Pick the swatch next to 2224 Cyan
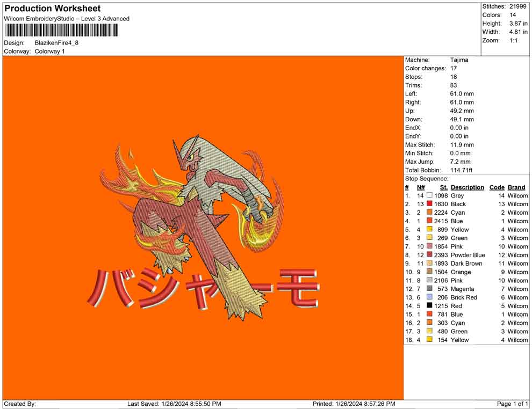Image resolution: width=532 pixels, height=409 pixels. click(429, 212)
